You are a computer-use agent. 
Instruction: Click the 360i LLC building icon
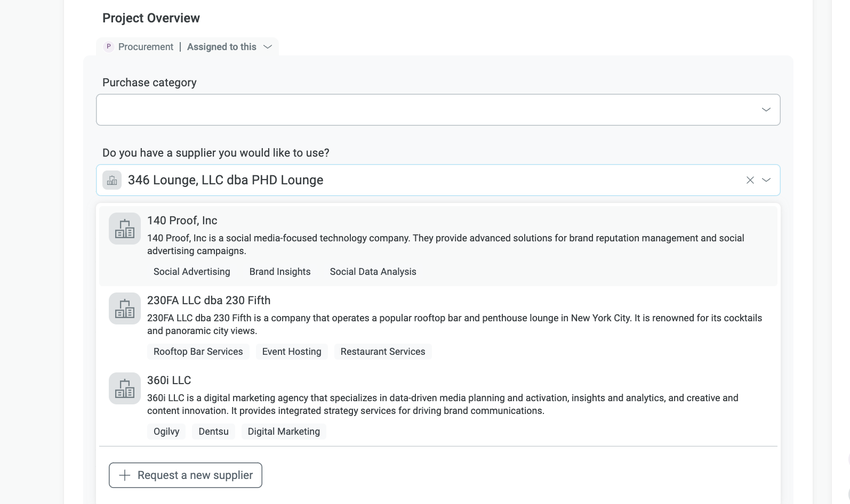tap(125, 388)
